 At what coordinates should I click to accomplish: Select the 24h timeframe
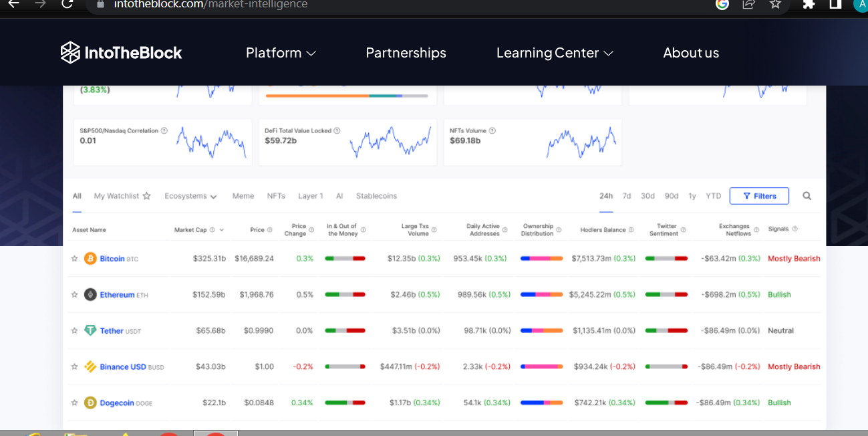click(606, 196)
